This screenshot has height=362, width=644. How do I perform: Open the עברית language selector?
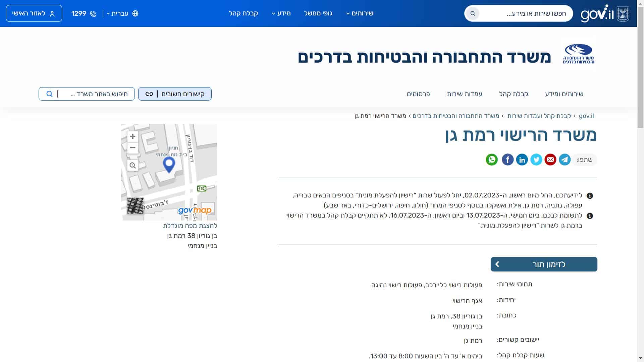[121, 13]
